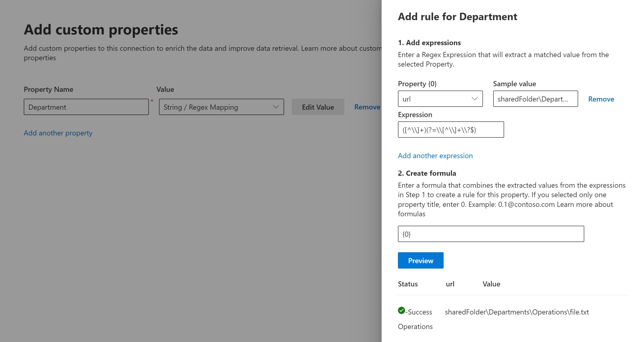Click the Remove property button icon
This screenshot has height=342, width=644.
click(367, 107)
